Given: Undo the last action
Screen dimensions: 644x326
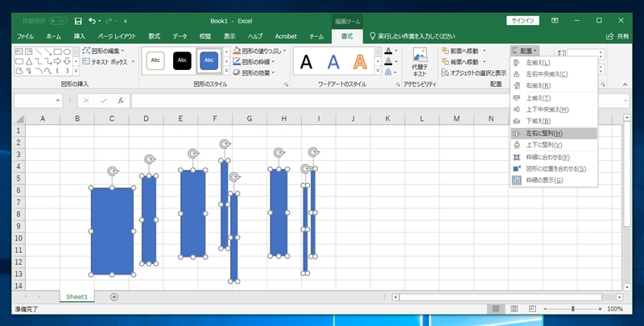Looking at the screenshot, I should click(x=92, y=21).
